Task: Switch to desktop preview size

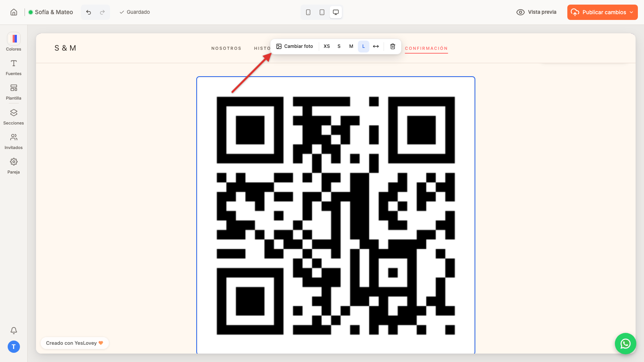Action: [x=336, y=12]
